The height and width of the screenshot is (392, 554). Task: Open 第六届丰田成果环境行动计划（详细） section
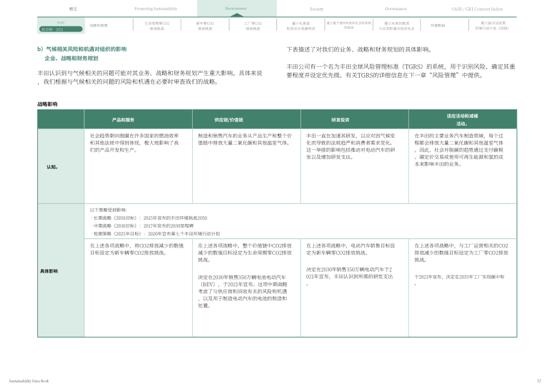coord(493,25)
